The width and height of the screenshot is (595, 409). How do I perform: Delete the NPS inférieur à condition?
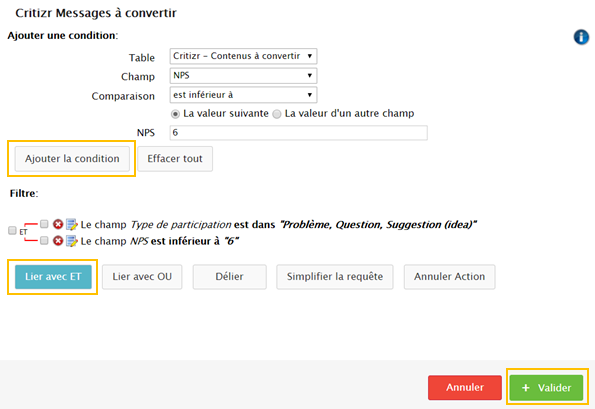[58, 241]
